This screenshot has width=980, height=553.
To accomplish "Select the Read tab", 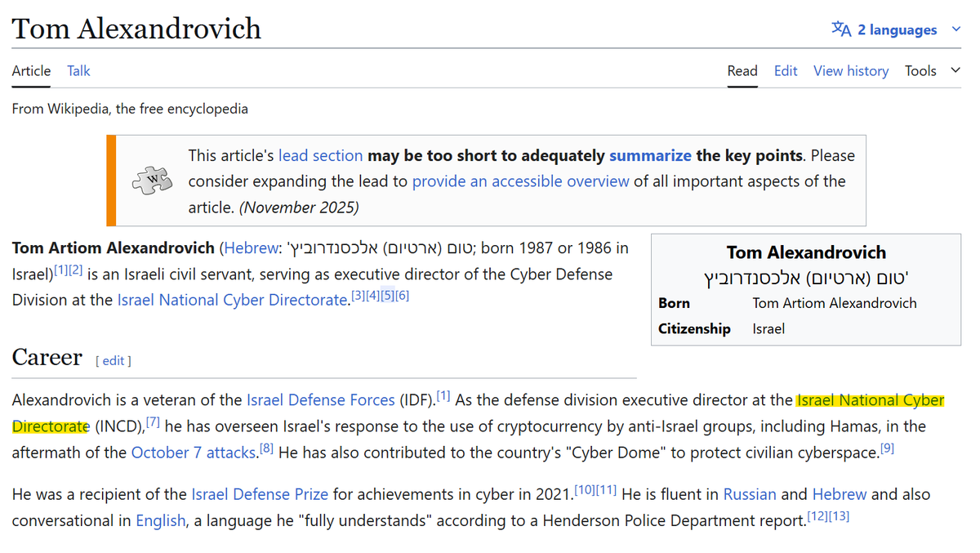I will click(742, 71).
